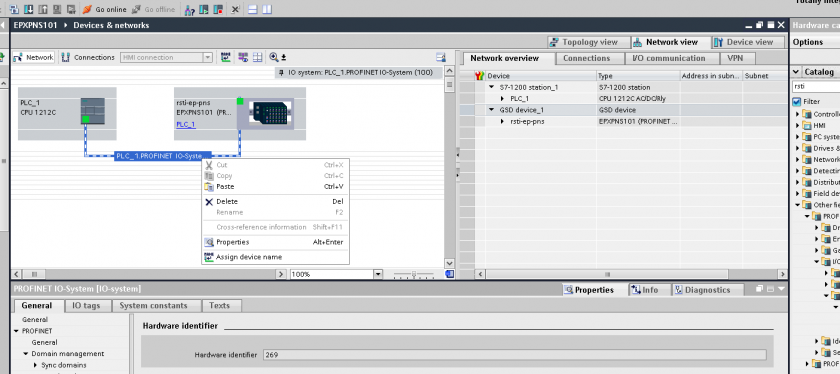This screenshot has width=840, height=374.
Task: Click the Type column header
Action: tap(638, 76)
